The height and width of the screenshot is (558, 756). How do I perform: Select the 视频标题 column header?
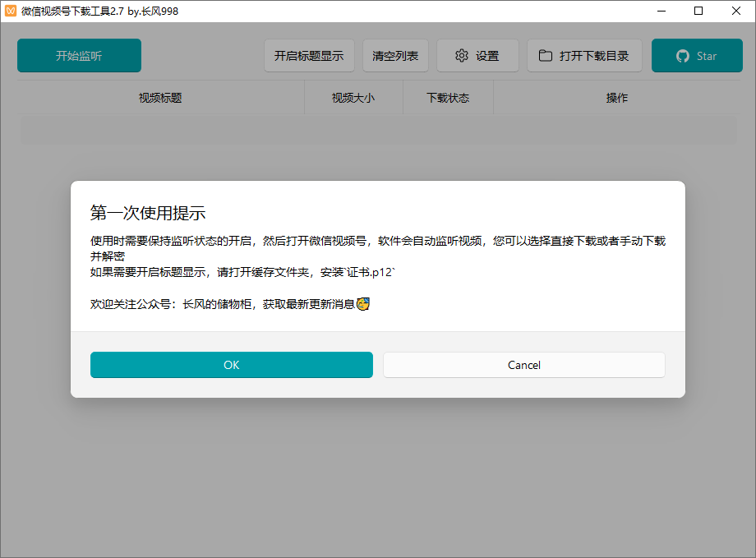pos(160,98)
